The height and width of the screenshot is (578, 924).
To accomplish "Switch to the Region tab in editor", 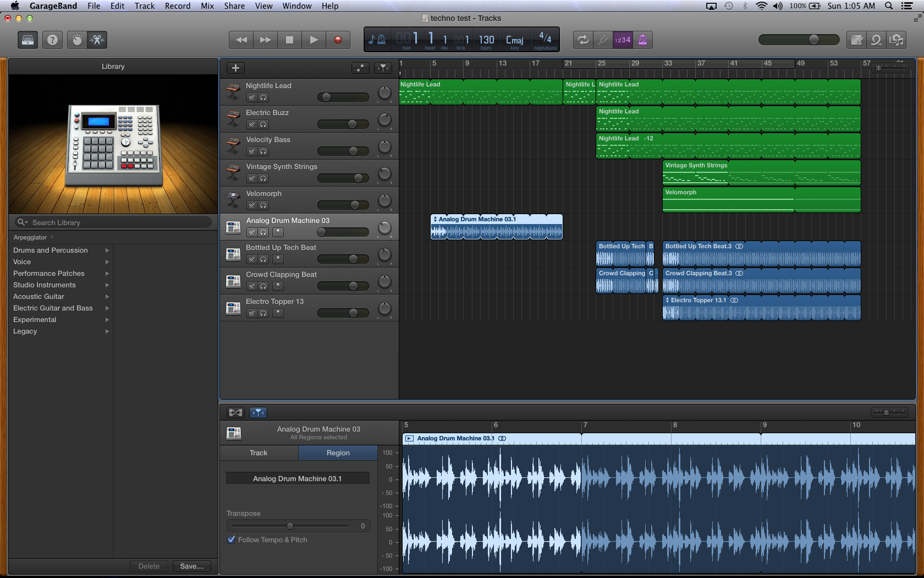I will (338, 452).
